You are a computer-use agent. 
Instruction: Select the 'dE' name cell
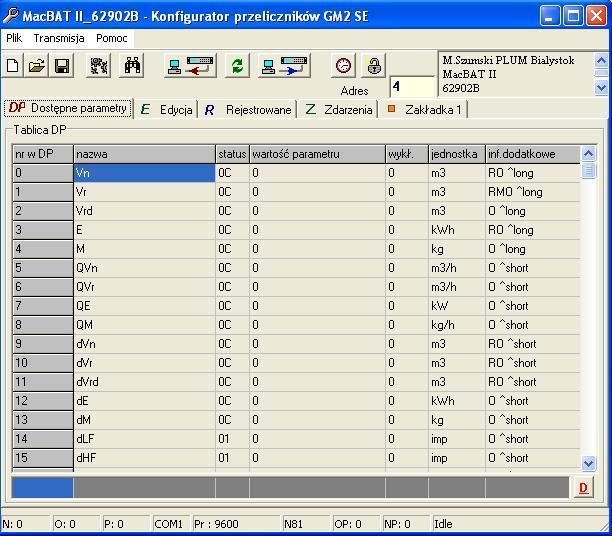pyautogui.click(x=144, y=401)
